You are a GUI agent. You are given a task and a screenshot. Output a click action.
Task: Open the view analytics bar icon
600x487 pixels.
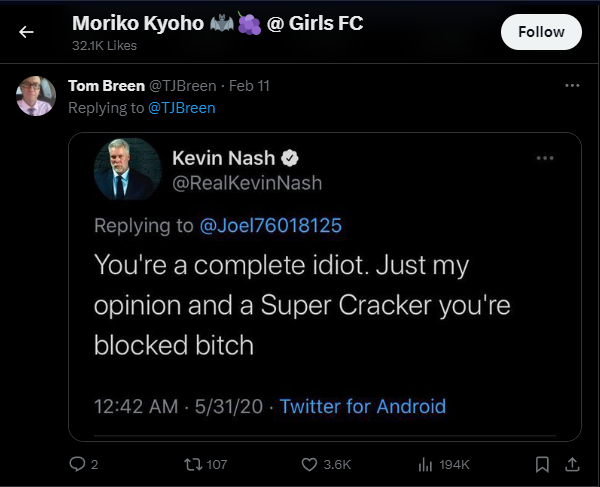[424, 464]
